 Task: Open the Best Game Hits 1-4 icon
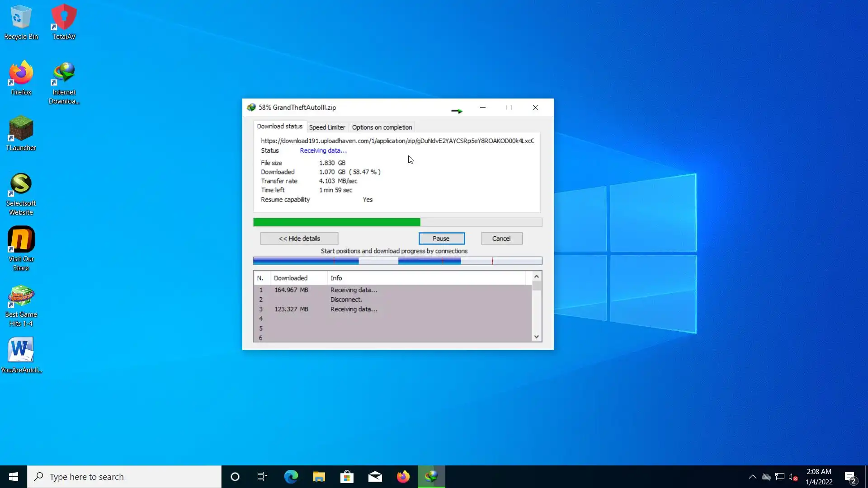tap(21, 305)
